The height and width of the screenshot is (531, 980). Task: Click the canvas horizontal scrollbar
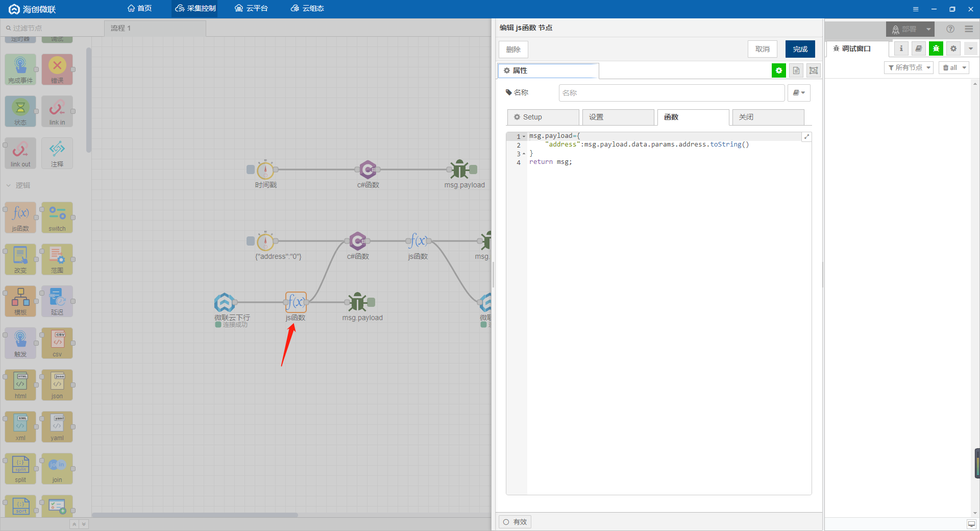(195, 515)
